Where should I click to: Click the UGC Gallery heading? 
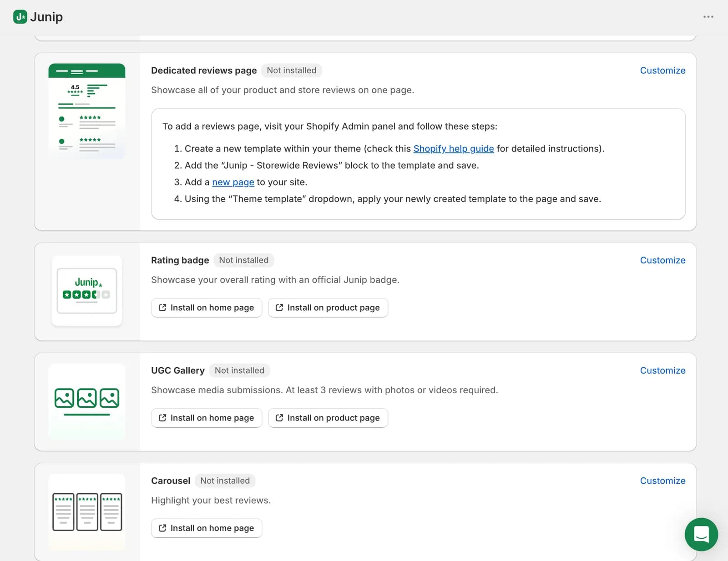click(x=178, y=370)
